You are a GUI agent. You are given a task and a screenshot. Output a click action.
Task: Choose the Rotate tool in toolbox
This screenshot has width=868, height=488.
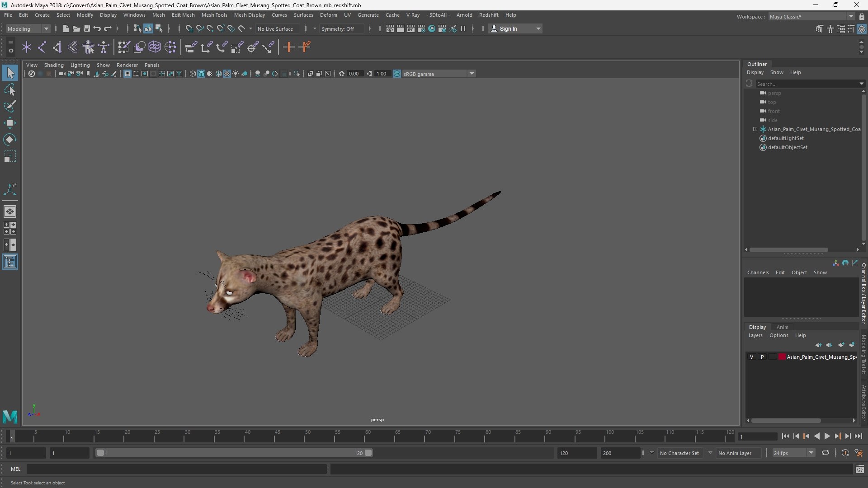10,140
